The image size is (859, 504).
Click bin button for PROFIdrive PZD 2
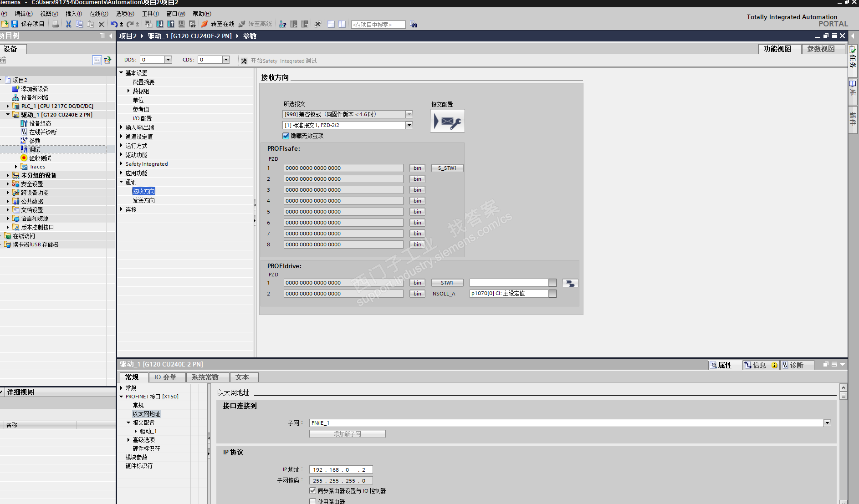point(417,294)
